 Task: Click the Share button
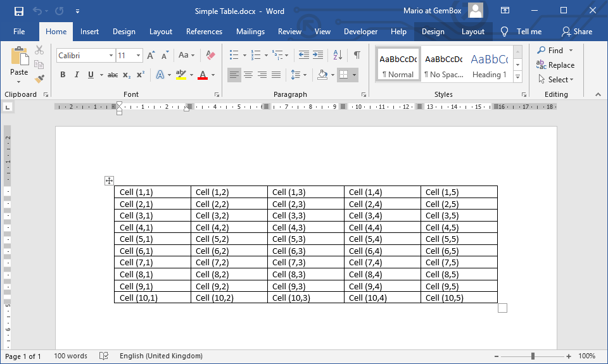click(x=577, y=32)
